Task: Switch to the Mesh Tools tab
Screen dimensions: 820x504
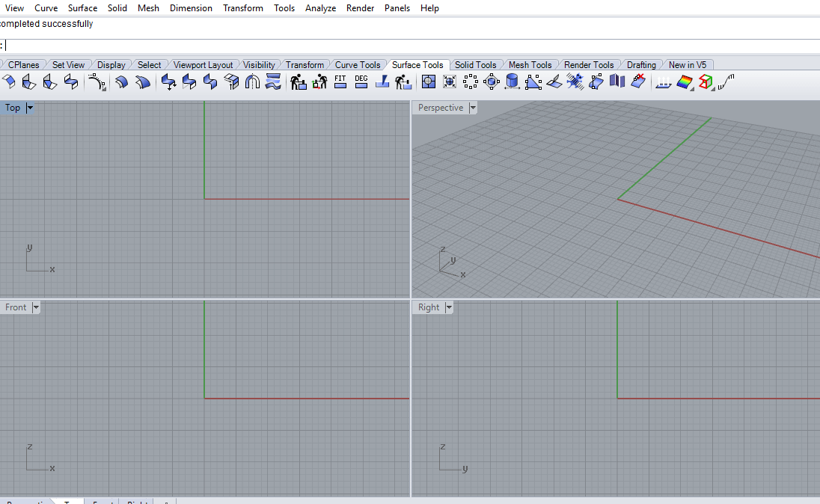Action: 530,65
